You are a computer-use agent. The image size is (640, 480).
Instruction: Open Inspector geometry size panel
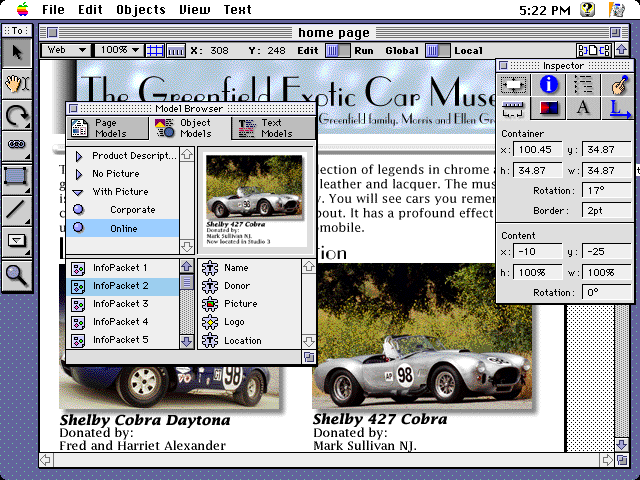click(x=513, y=85)
